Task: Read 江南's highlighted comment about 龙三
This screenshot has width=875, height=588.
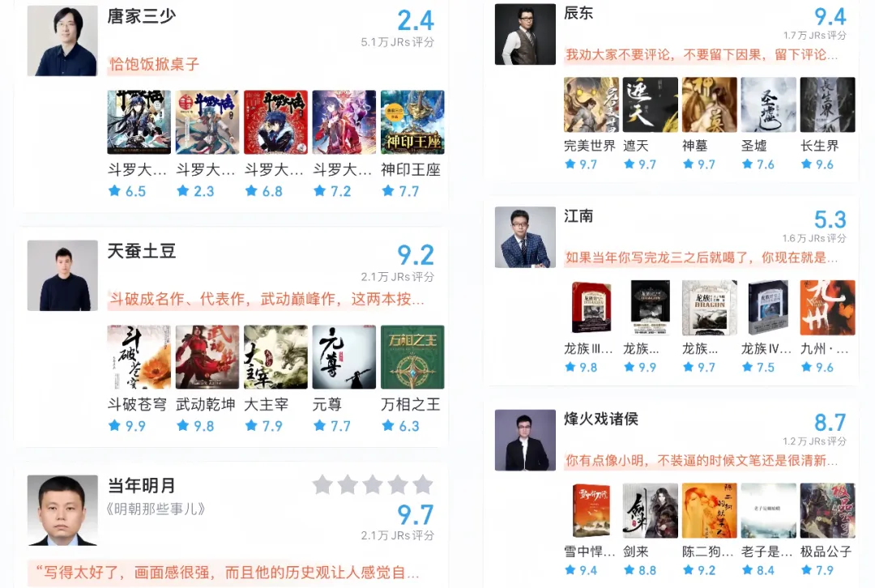Action: pyautogui.click(x=702, y=258)
